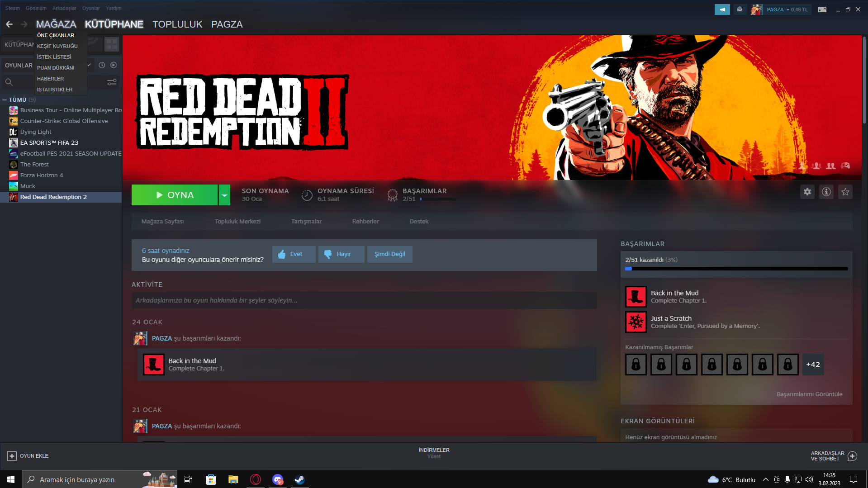Click the activity status text field
Image resolution: width=868 pixels, height=488 pixels.
click(x=364, y=300)
